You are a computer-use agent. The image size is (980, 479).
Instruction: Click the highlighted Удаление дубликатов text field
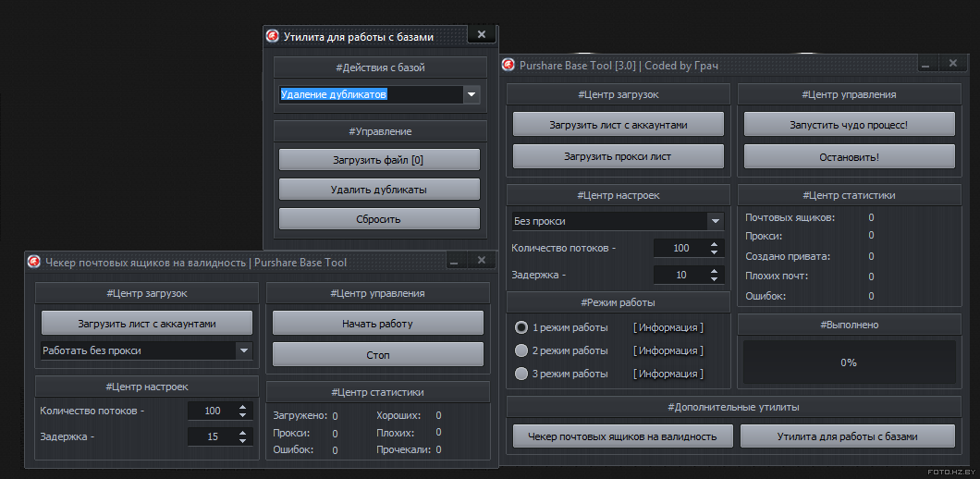click(372, 95)
